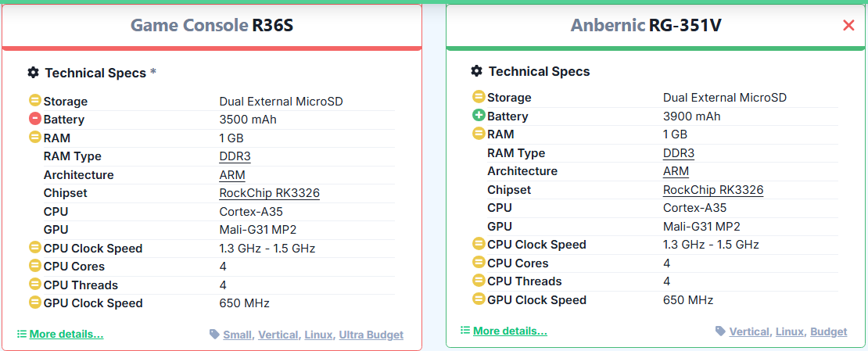Click the equal icon beside GPU Clock Speed on R36S
868x351 pixels.
click(x=35, y=303)
